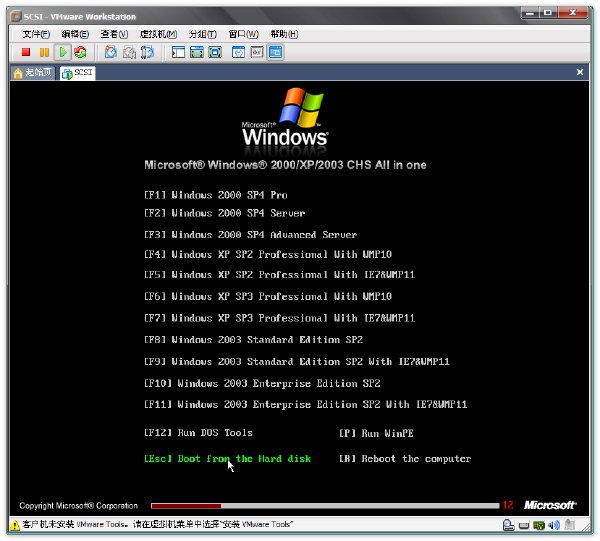This screenshot has width=600, height=541.
Task: Select [F7] Windows XP SP3 With IE7&WMP11
Action: click(x=279, y=318)
